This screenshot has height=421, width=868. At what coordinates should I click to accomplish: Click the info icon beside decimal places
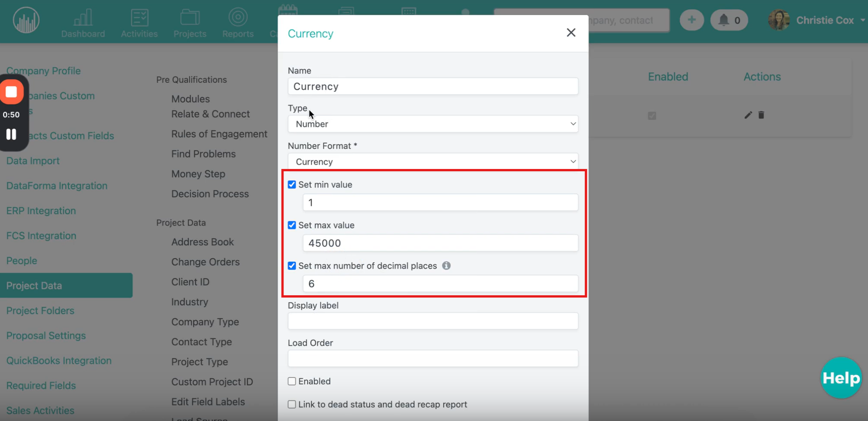446,266
